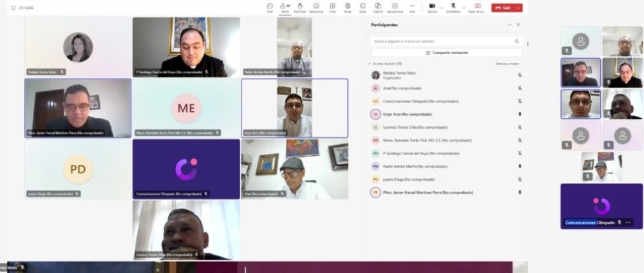The width and height of the screenshot is (644, 273).
Task: Select Comunicaciones Obispado tile in main grid
Action: (x=186, y=169)
